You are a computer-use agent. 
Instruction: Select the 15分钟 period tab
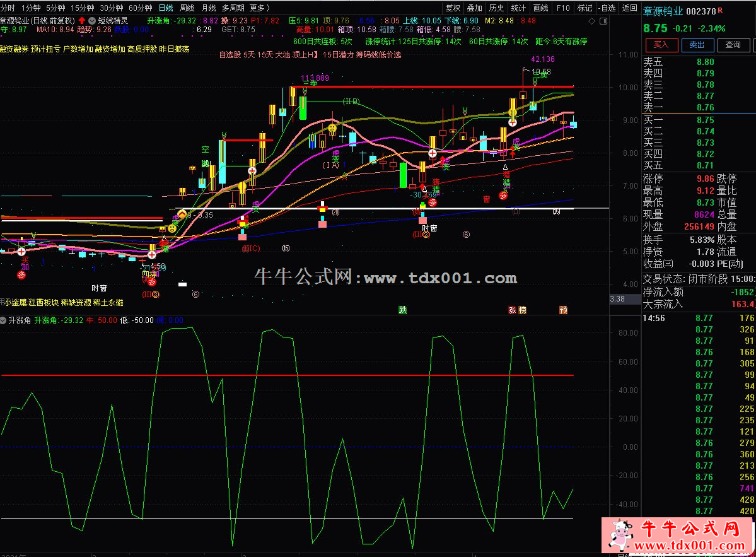coord(82,8)
